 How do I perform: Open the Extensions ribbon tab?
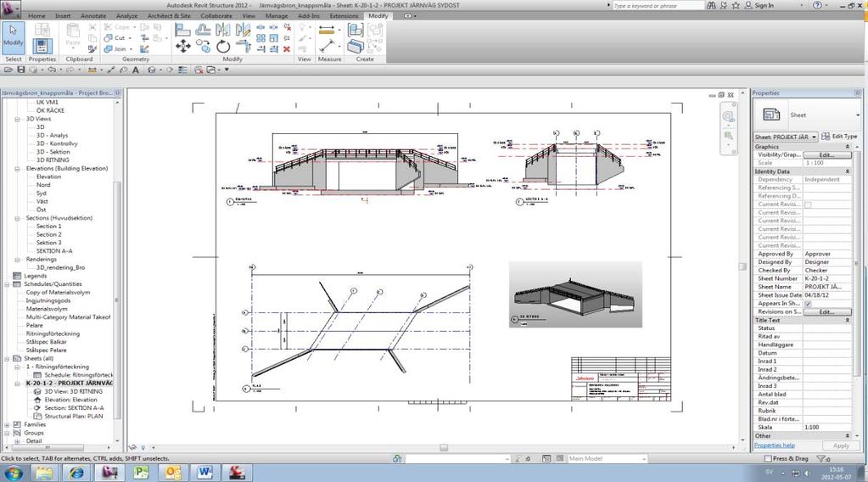(344, 16)
